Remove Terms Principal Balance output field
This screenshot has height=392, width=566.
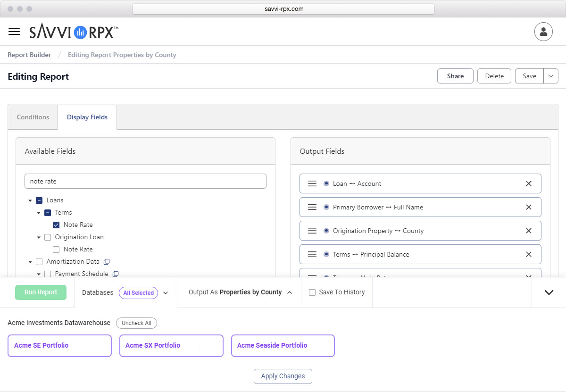tap(529, 254)
